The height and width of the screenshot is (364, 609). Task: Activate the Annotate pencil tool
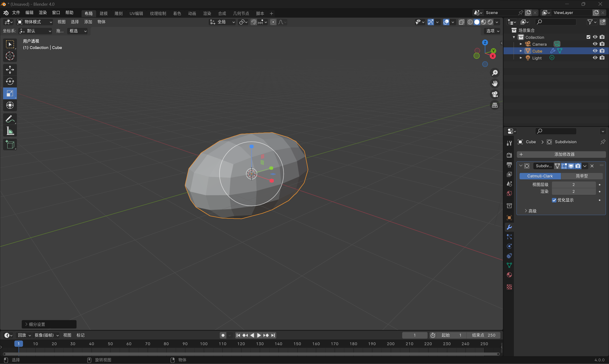[10, 119]
